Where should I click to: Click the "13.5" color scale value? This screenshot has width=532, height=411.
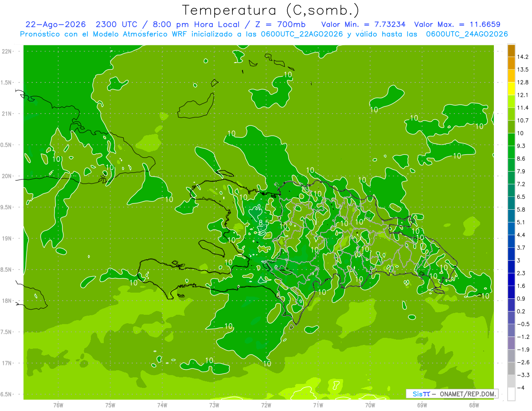(523, 70)
